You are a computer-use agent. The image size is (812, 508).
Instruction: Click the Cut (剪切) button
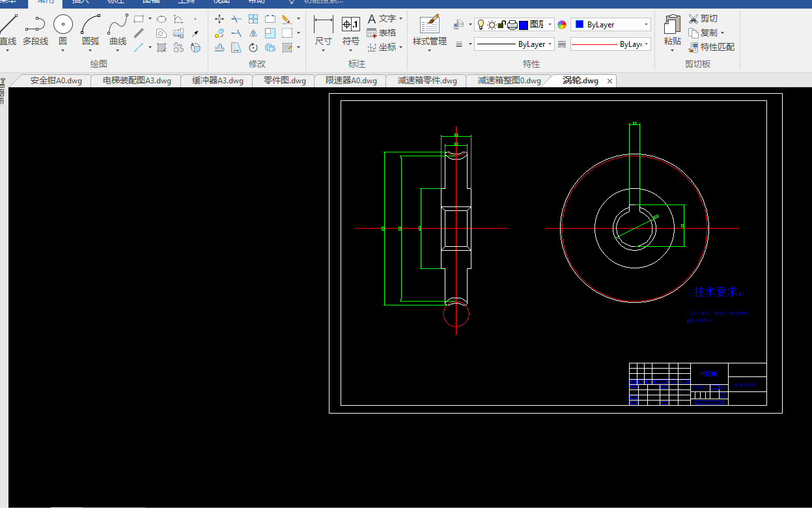pos(703,19)
